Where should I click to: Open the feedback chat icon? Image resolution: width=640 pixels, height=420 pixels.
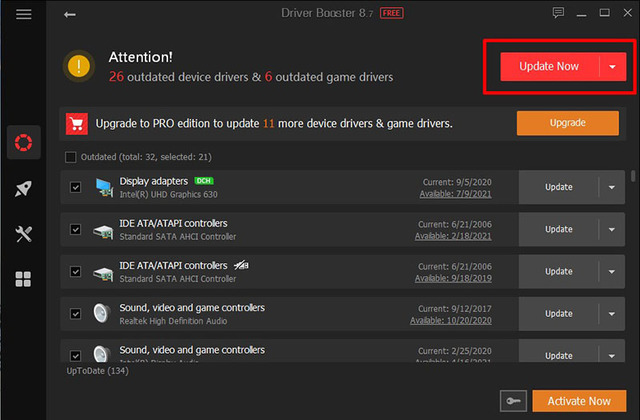click(x=558, y=13)
